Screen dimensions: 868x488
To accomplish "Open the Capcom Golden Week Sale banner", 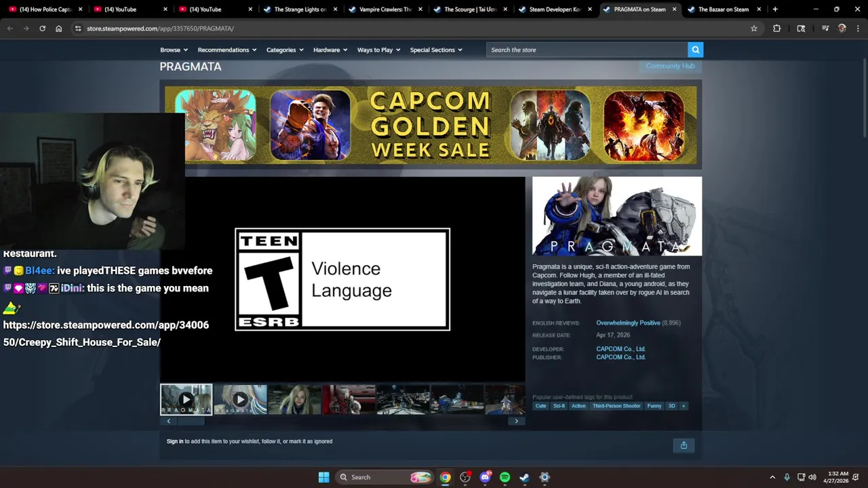I will click(x=431, y=125).
